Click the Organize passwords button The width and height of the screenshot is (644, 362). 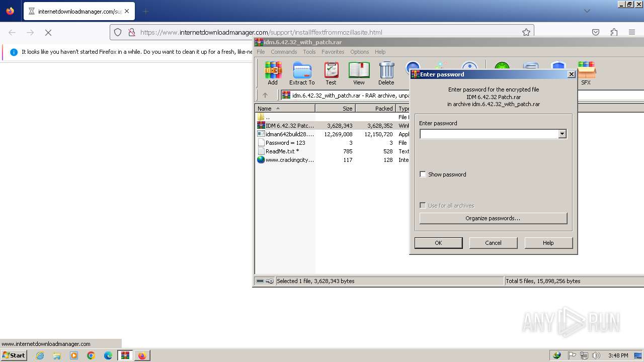tap(493, 218)
